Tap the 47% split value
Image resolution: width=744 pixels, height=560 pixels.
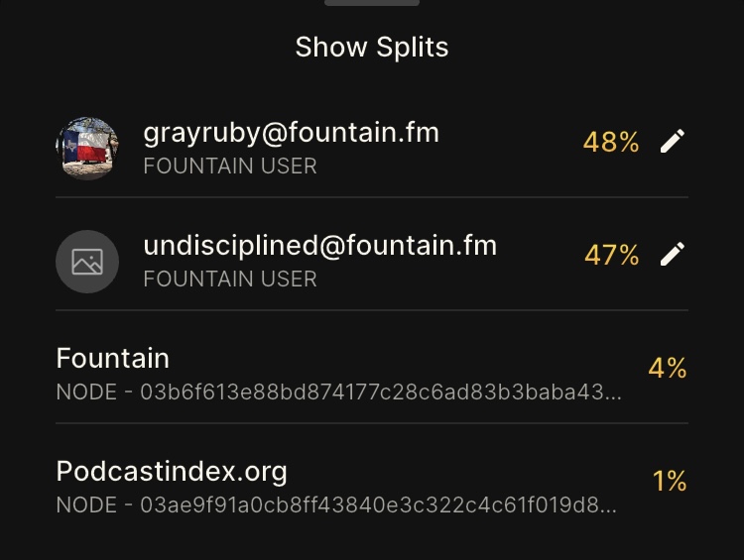coord(611,255)
